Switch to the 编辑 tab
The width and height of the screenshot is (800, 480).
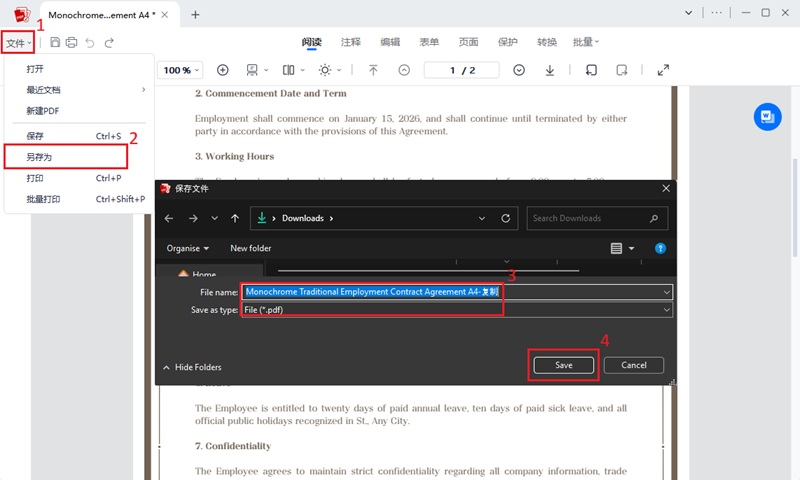point(390,42)
